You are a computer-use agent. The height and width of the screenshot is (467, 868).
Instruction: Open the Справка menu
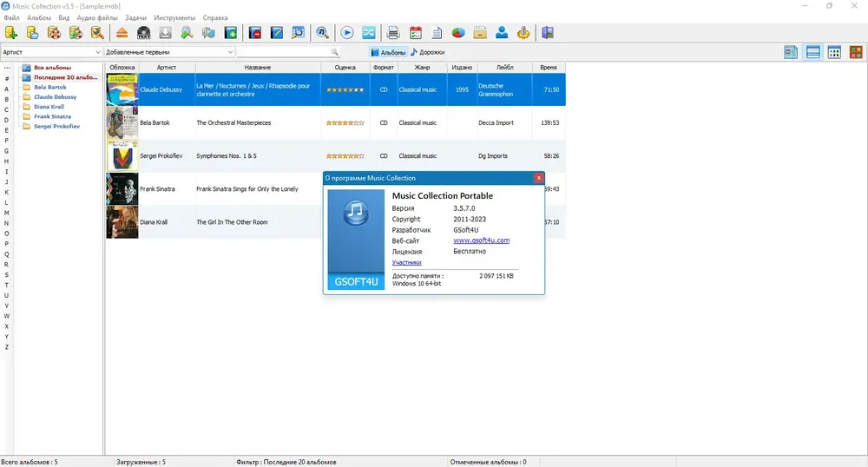point(214,17)
